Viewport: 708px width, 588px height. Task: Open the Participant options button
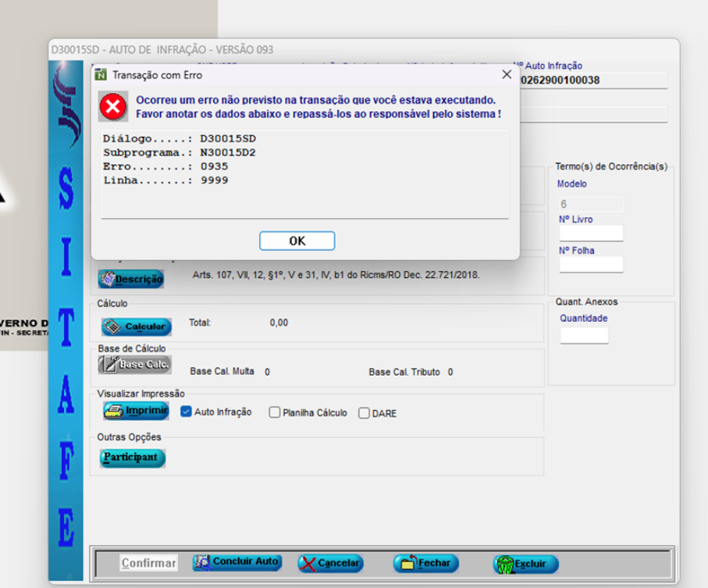[x=132, y=457]
